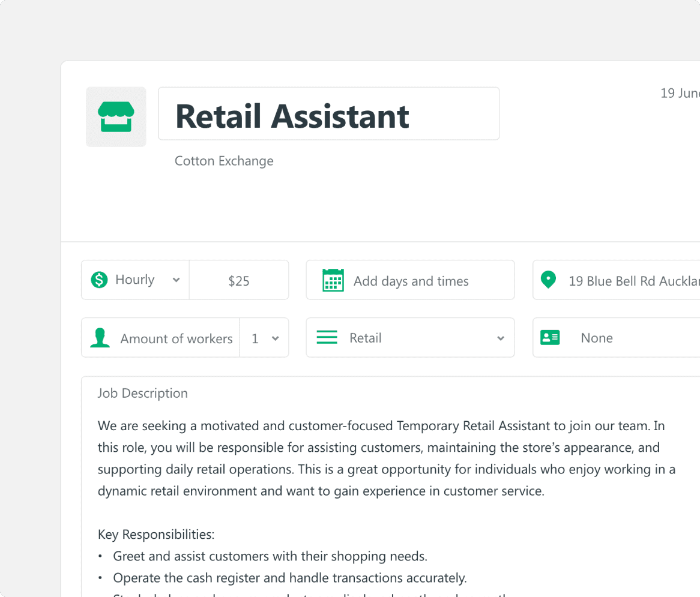Click the green calendar icon
Viewport: 700px width, 597px height.
pos(333,280)
